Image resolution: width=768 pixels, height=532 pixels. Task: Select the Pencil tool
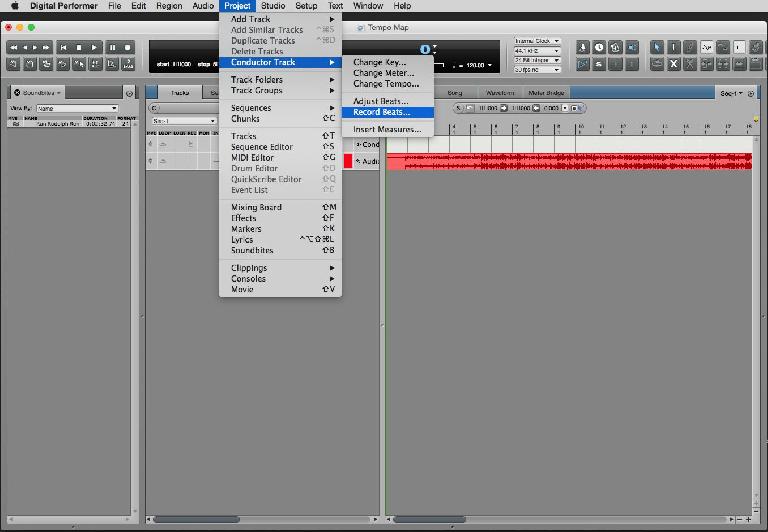[690, 48]
